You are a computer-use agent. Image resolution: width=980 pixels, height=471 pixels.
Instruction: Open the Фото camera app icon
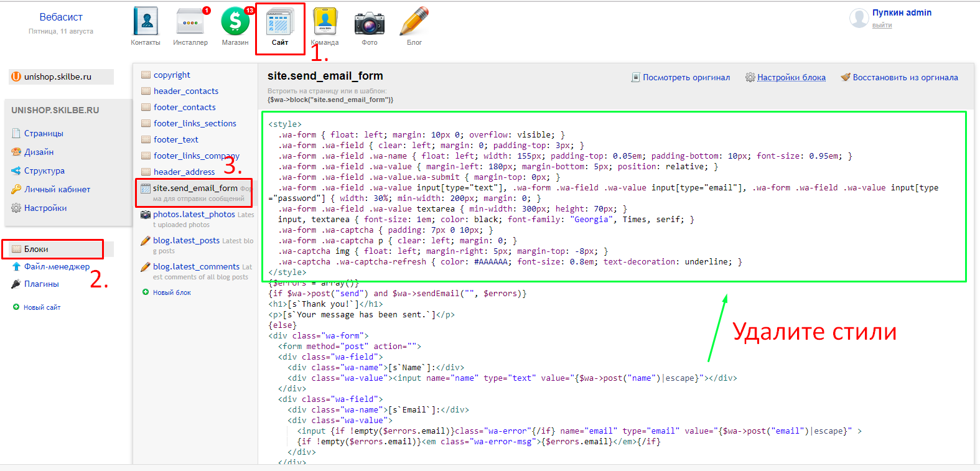click(370, 24)
